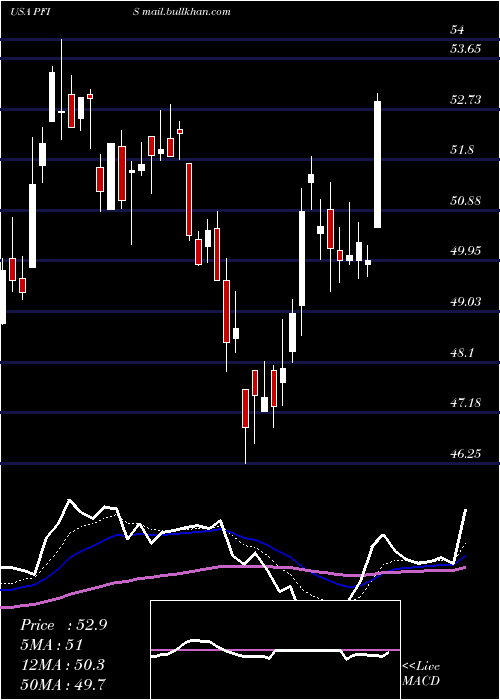Click the 49.95 price axis label
This screenshot has width=500, height=700.
point(466,251)
